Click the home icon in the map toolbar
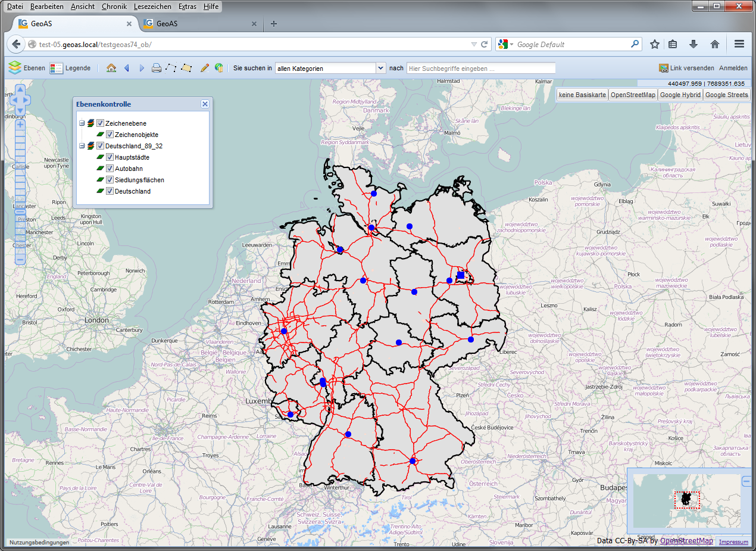 coord(111,68)
